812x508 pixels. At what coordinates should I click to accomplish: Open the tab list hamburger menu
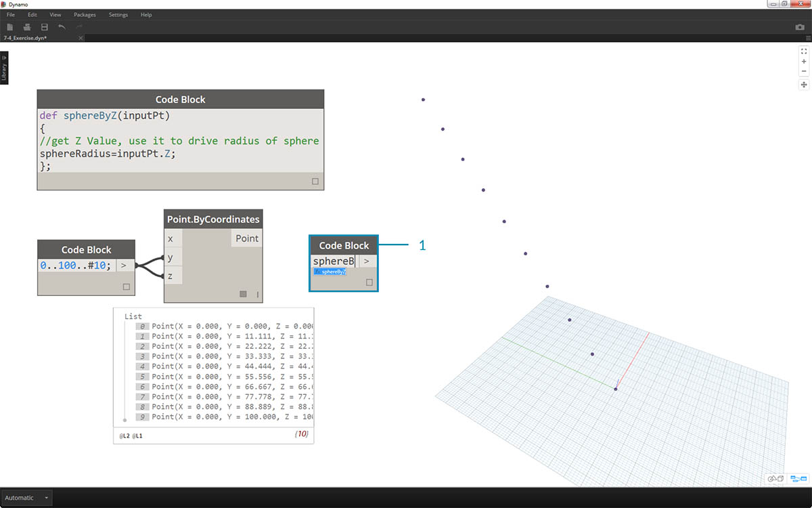(x=807, y=38)
